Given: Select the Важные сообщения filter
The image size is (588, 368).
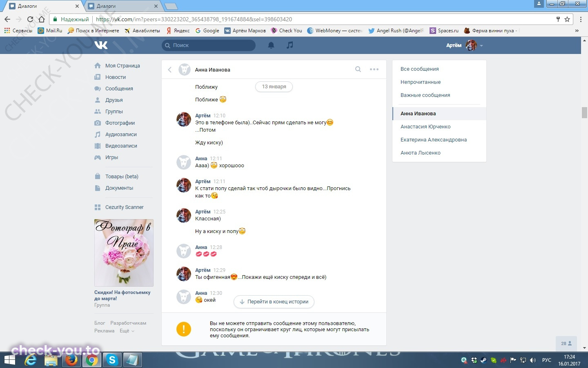Looking at the screenshot, I should click(x=439, y=95).
